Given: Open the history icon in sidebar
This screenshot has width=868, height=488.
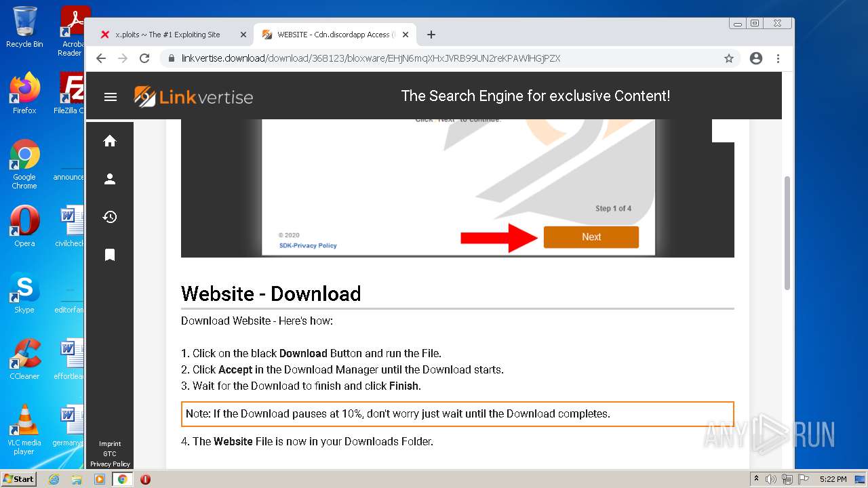Looking at the screenshot, I should coord(110,217).
